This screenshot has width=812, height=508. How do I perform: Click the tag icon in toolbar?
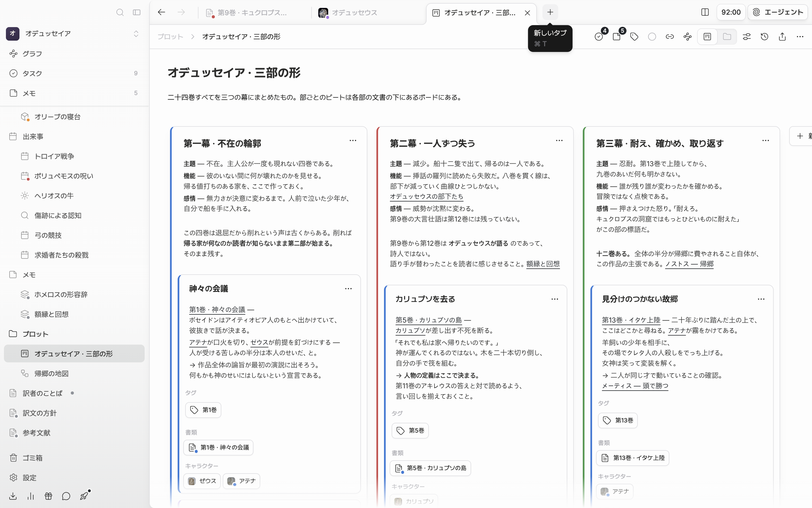click(634, 37)
